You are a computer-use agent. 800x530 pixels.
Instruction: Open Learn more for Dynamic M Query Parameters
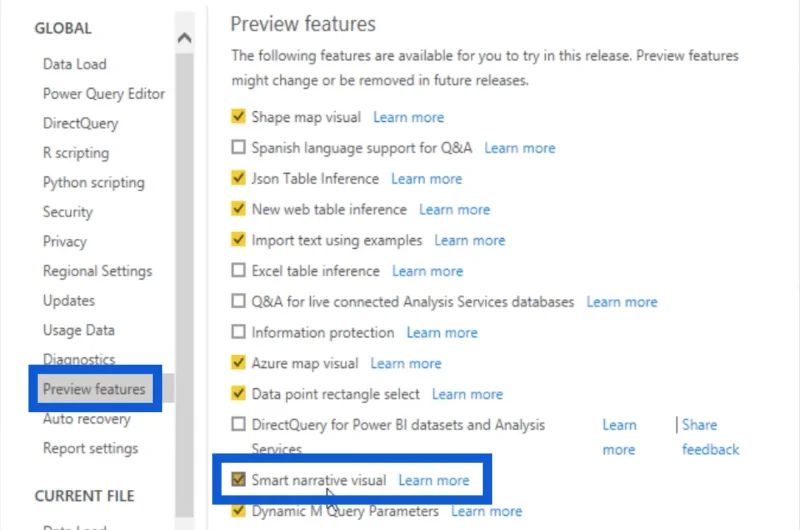487,511
